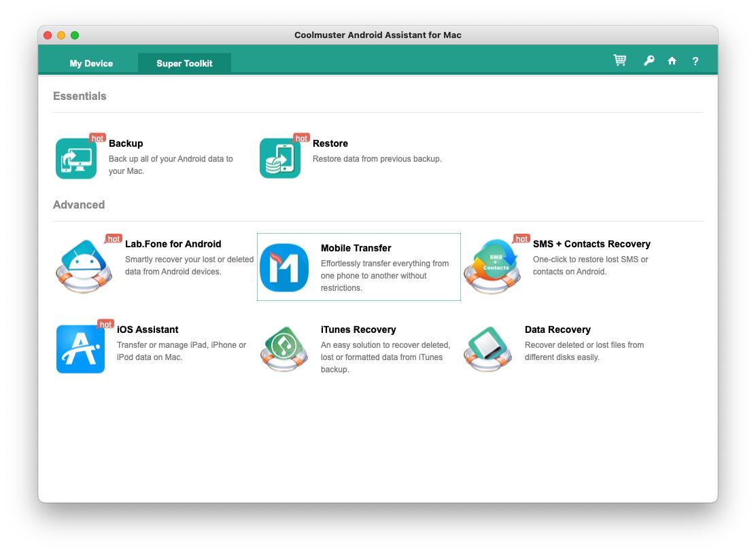The width and height of the screenshot is (756, 553).
Task: Click the Data Recovery title
Action: tap(558, 330)
